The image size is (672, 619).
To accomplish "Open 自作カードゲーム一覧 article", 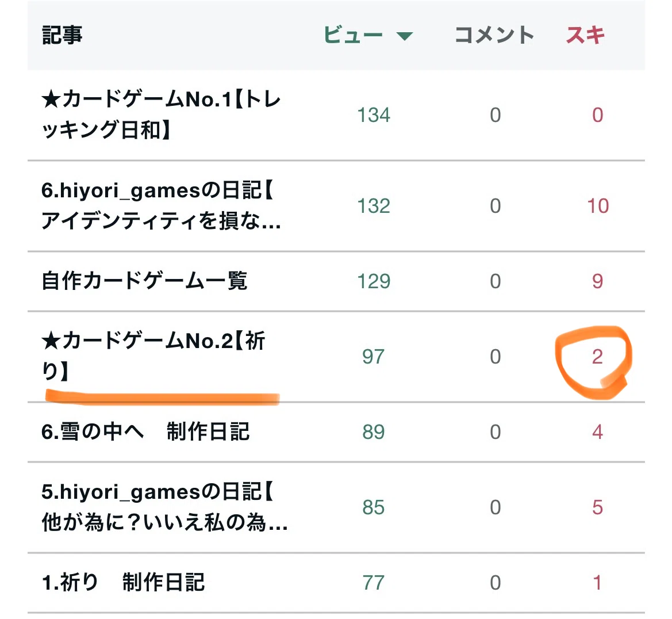I will coord(144,281).
